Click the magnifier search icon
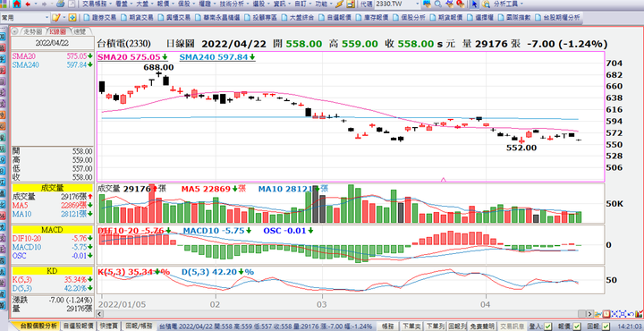The image size is (644, 331). (x=437, y=4)
